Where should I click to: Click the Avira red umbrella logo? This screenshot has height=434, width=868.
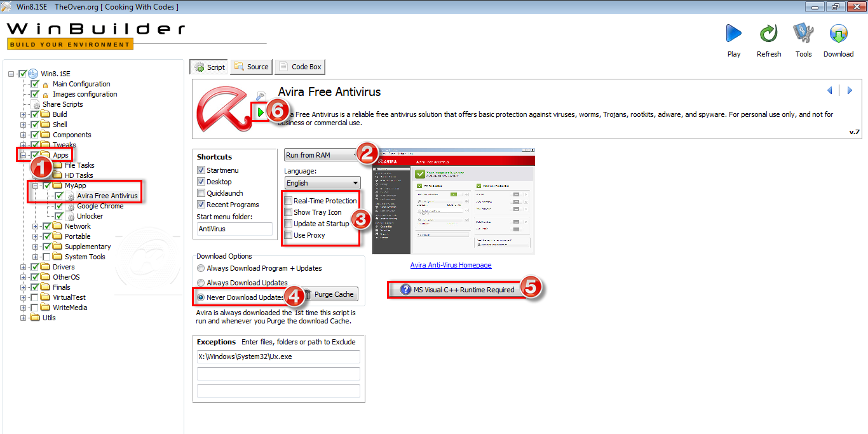224,108
